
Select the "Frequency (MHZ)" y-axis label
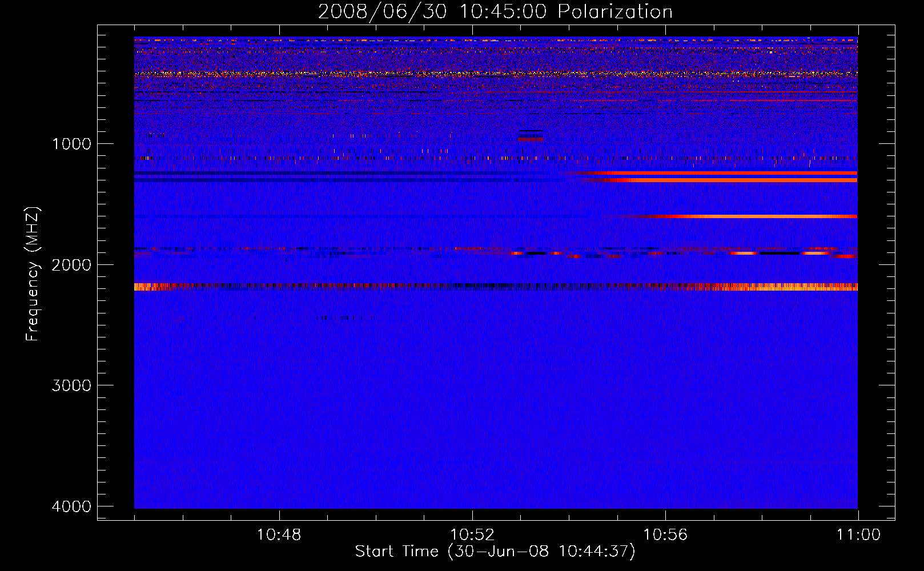(33, 274)
